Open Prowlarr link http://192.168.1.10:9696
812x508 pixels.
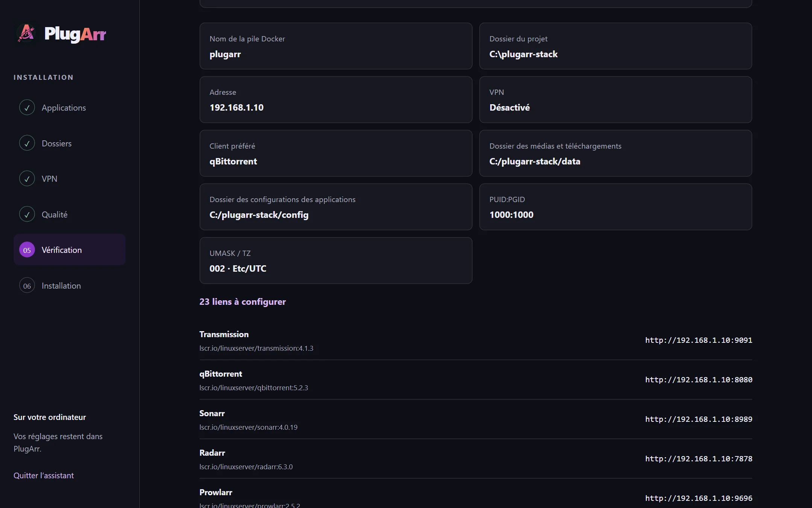699,498
